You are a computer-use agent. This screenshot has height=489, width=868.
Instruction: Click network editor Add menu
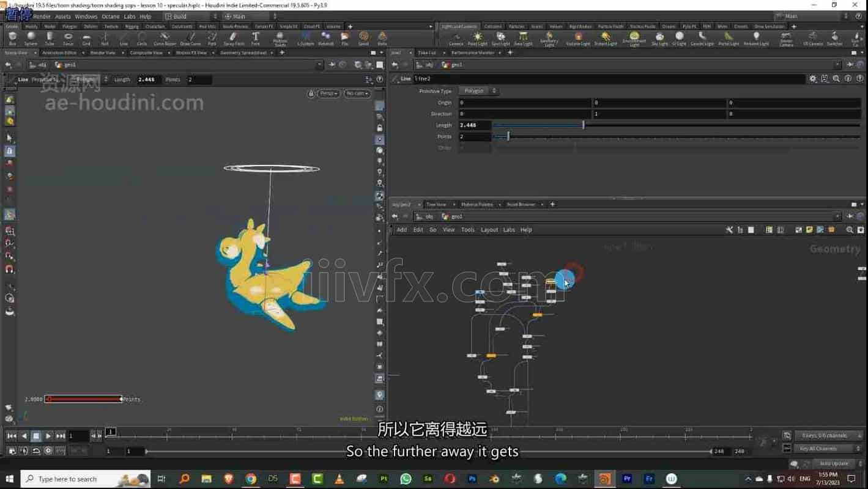coord(402,230)
